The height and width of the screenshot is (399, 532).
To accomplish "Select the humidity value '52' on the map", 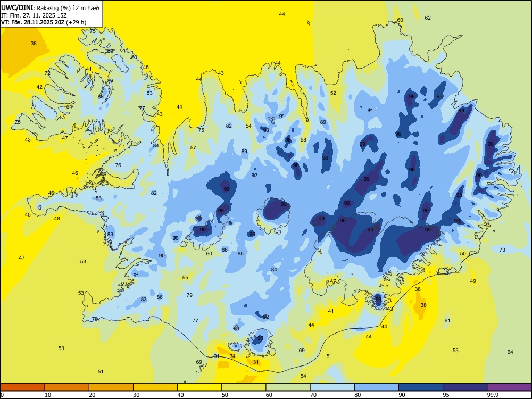I will 333,93.
